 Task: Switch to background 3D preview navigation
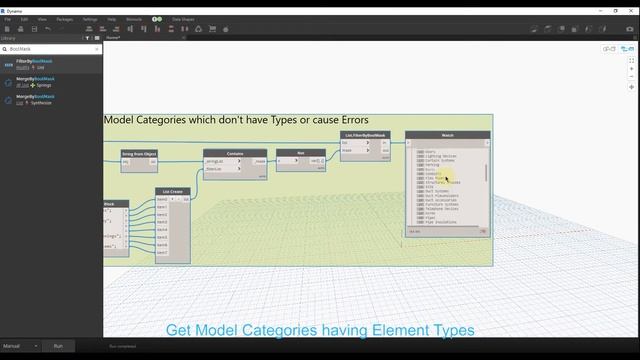609,49
